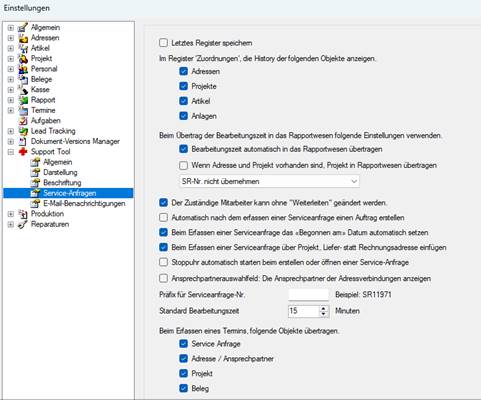Image resolution: width=481 pixels, height=400 pixels.
Task: Uncheck Projekte under Zuordnungen history
Action: coord(183,86)
